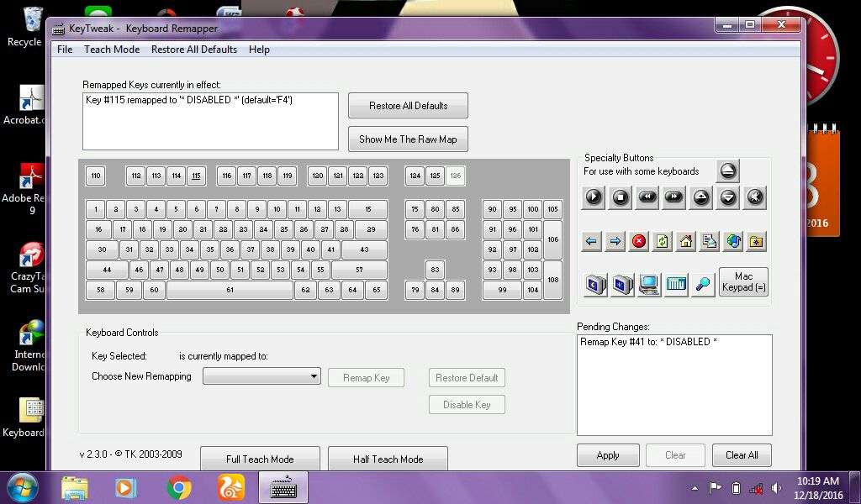Click the My Computer specialty button

tap(649, 284)
